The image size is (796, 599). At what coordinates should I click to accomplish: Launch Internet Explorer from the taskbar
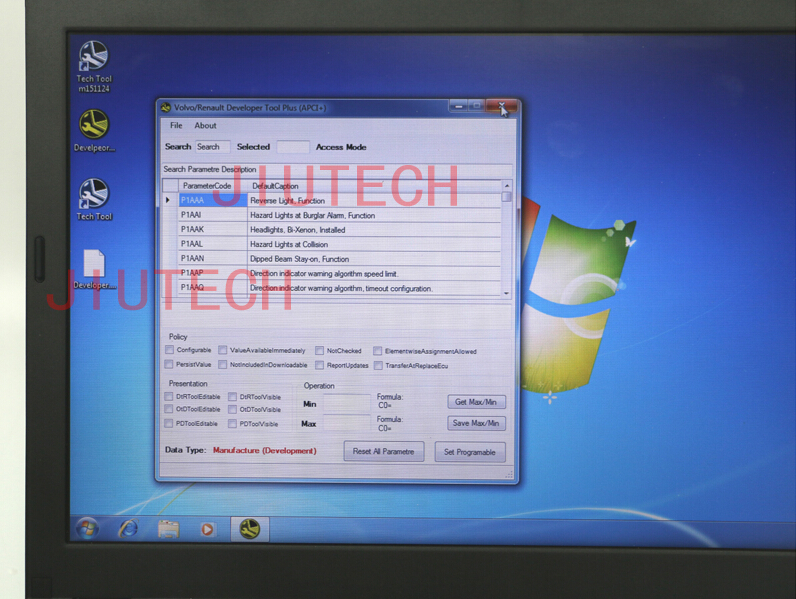click(128, 528)
